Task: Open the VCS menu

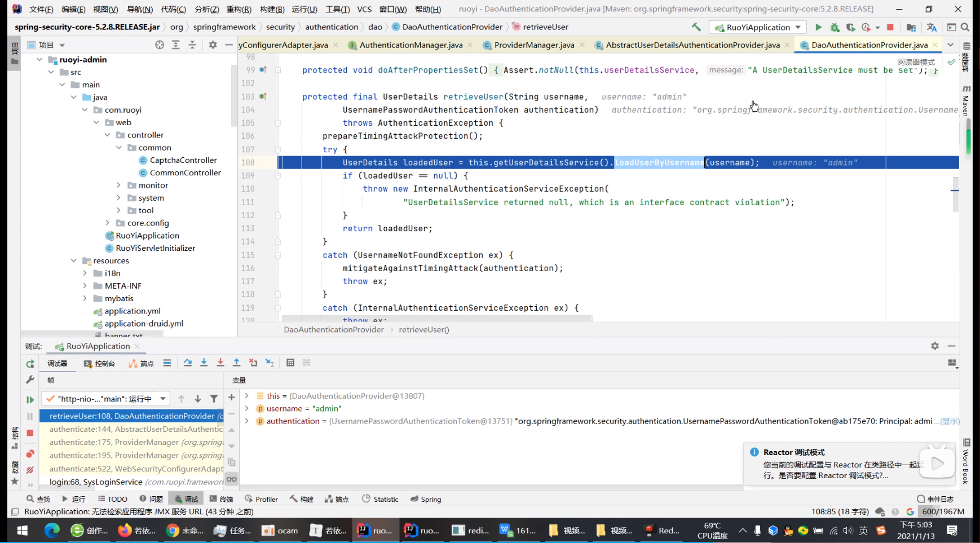Action: click(x=364, y=9)
